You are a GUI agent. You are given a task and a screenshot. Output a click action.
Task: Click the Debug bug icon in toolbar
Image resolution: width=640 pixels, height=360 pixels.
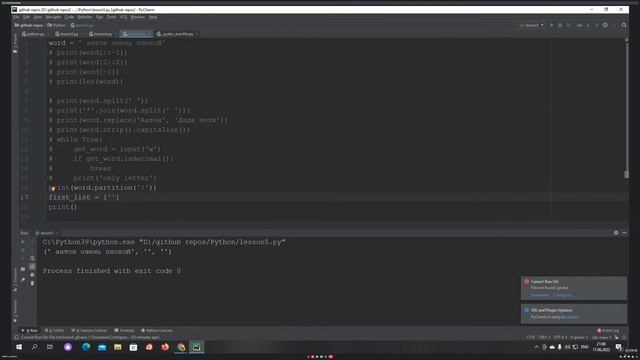click(560, 25)
